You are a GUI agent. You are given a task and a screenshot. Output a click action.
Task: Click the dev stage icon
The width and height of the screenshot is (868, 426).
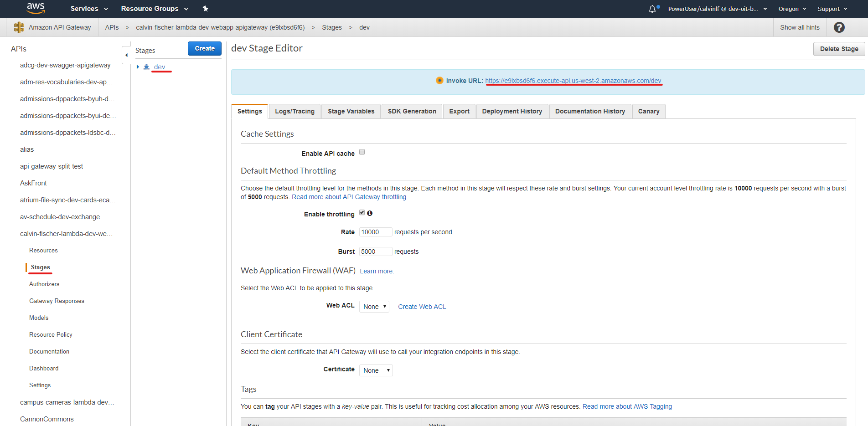146,67
